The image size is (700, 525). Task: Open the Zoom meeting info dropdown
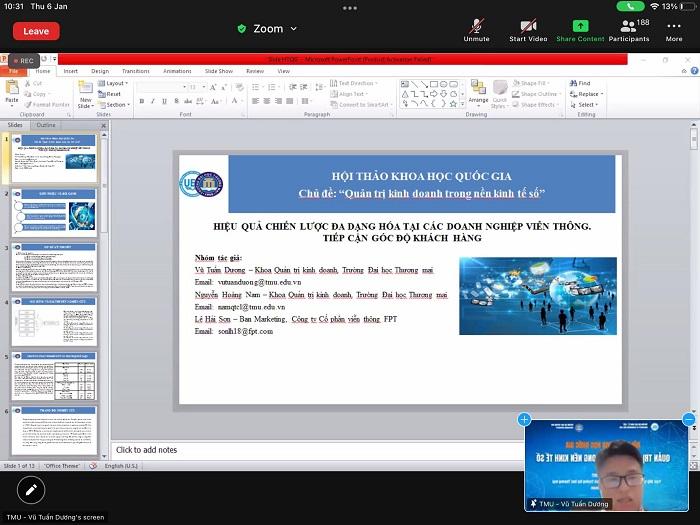269,29
